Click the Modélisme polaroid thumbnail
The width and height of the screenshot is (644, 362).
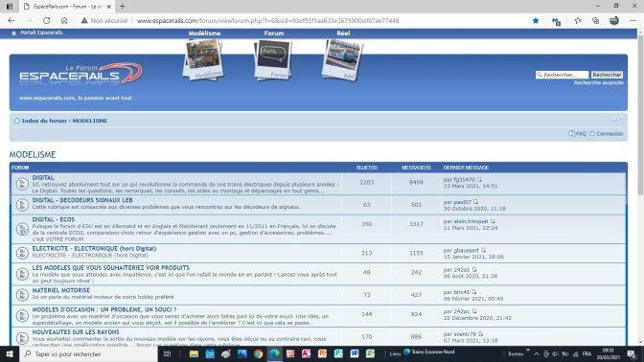point(203,60)
